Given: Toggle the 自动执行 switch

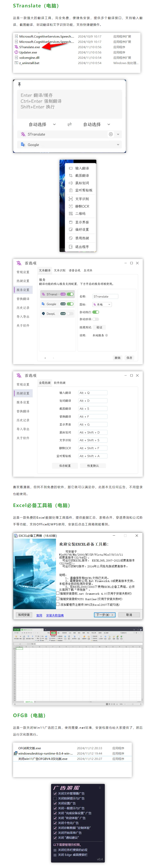Looking at the screenshot, I should [96, 312].
